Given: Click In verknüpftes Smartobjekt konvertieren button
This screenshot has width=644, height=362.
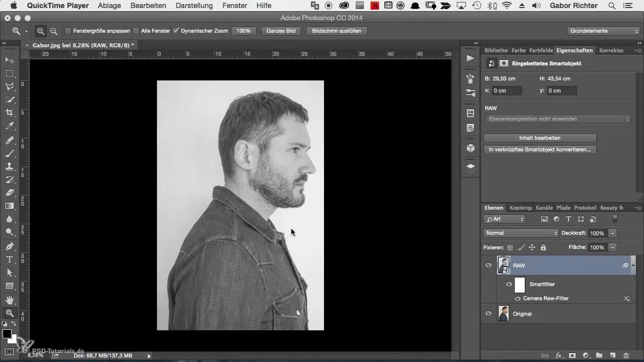Looking at the screenshot, I should click(540, 150).
